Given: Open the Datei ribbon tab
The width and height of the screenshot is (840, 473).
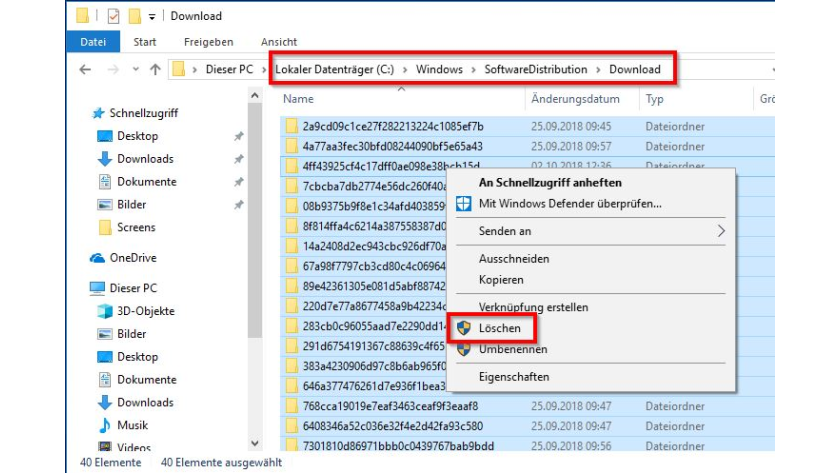Looking at the screenshot, I should click(93, 42).
